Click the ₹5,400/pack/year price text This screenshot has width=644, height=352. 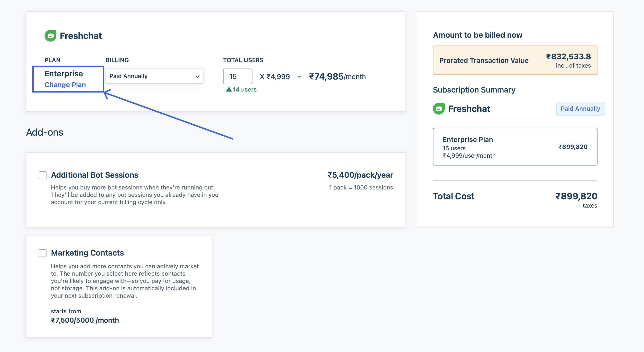click(x=360, y=175)
